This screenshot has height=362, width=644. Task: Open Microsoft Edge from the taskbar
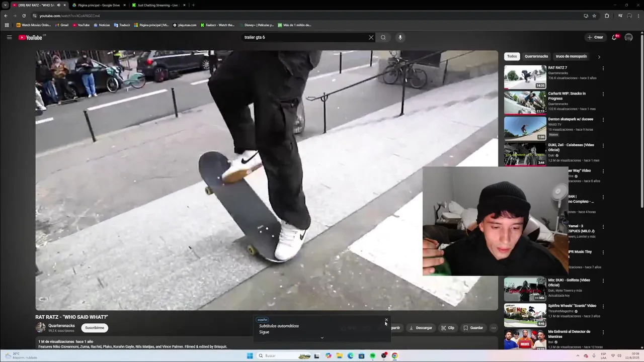[x=350, y=355]
